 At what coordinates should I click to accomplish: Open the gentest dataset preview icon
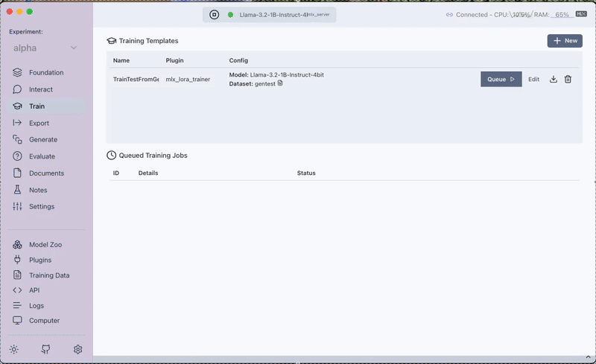point(280,83)
